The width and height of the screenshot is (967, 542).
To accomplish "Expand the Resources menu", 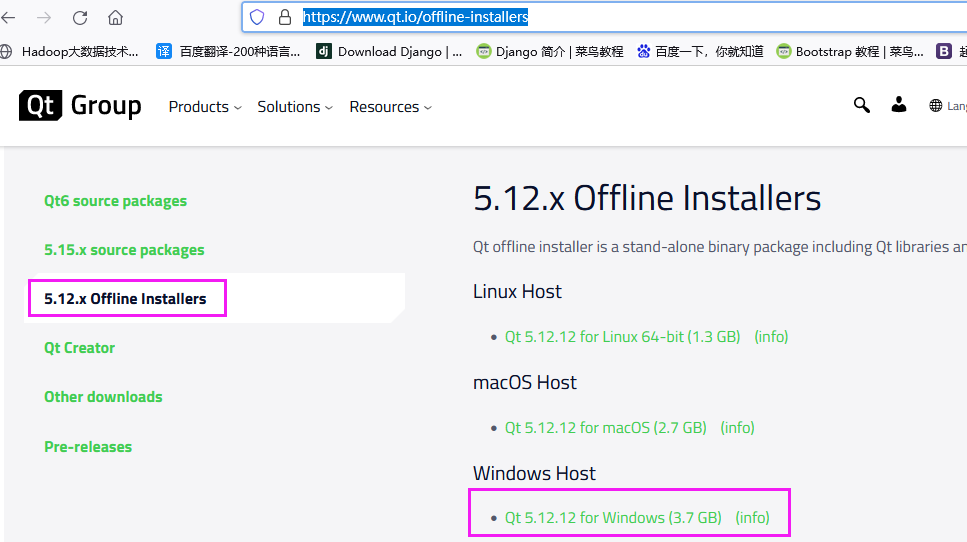I will point(390,107).
